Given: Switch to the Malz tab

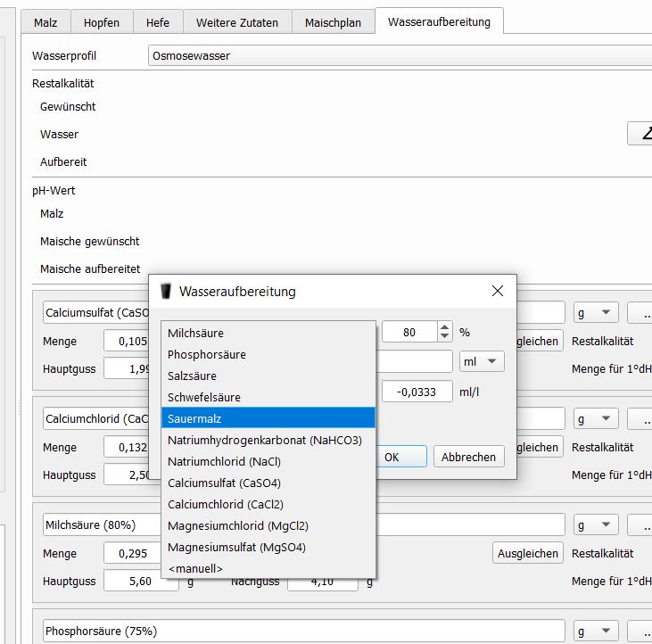Looking at the screenshot, I should (45, 22).
